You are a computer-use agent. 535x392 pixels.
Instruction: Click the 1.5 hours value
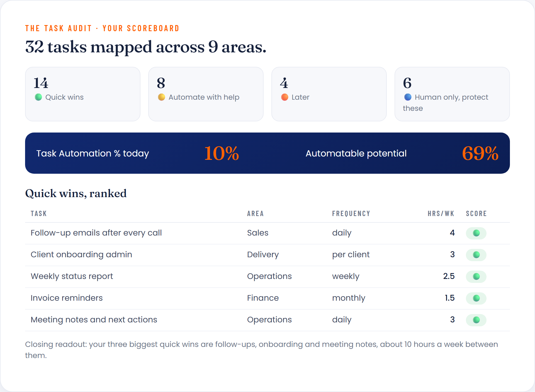pyautogui.click(x=450, y=298)
